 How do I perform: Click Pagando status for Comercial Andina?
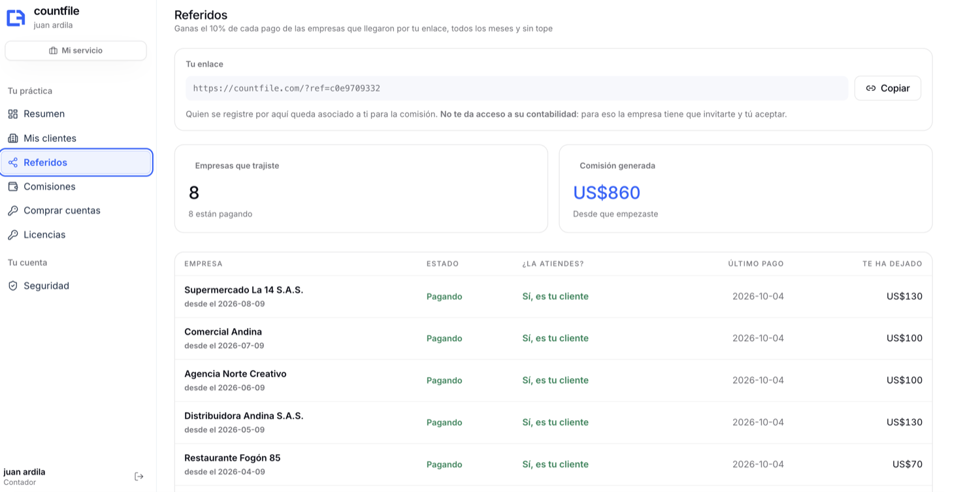[x=444, y=338]
